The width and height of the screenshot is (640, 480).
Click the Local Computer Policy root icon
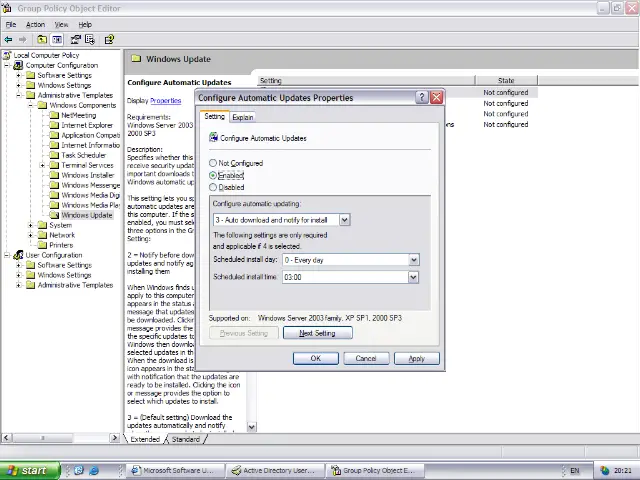coord(7,55)
